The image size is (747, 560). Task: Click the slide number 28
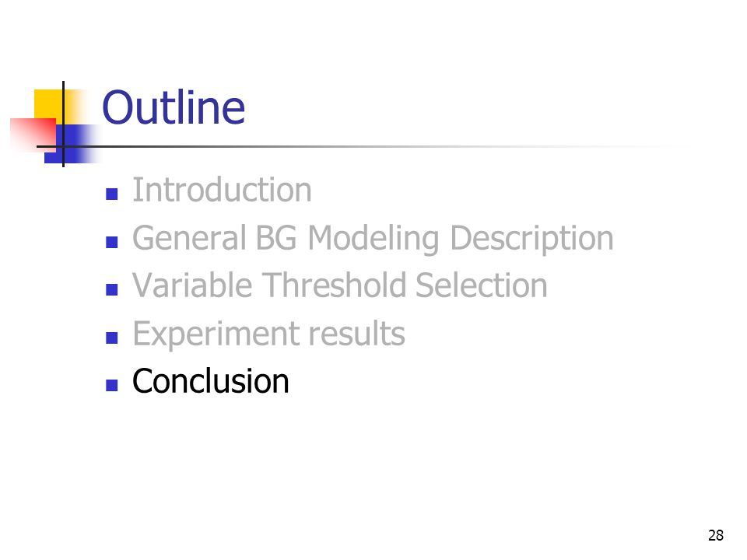716,536
